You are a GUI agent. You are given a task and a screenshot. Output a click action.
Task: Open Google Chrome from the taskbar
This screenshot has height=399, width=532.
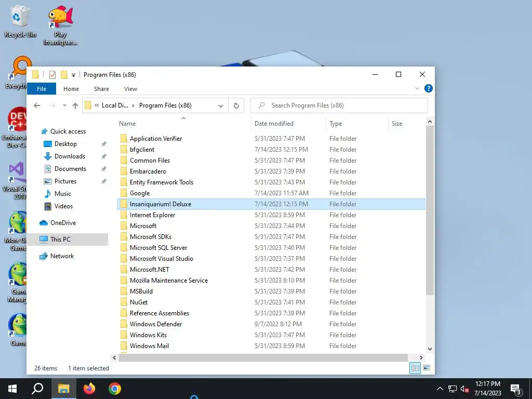click(x=115, y=389)
